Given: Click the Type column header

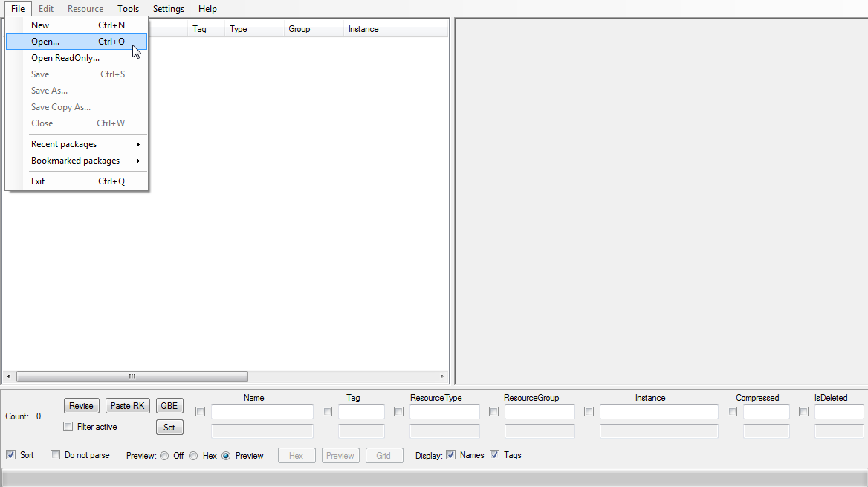Looking at the screenshot, I should pyautogui.click(x=254, y=29).
